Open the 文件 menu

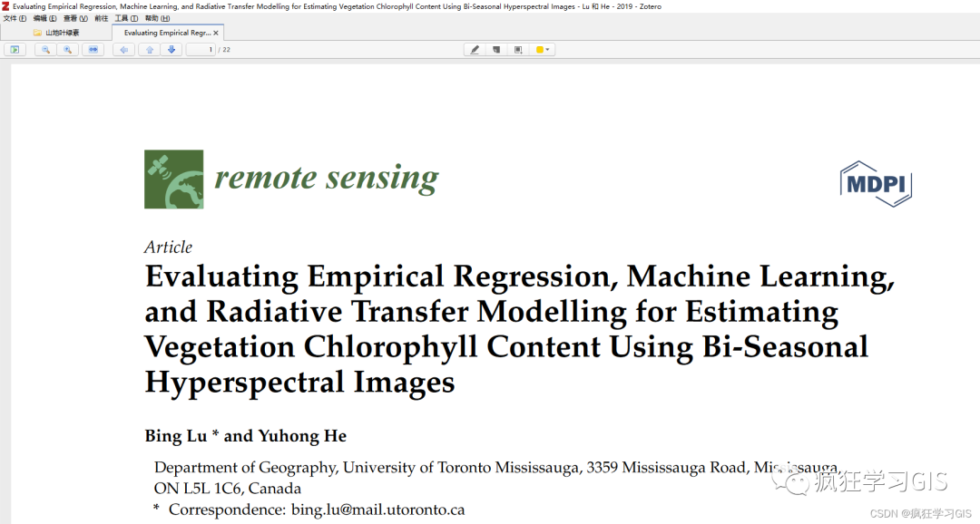point(15,18)
